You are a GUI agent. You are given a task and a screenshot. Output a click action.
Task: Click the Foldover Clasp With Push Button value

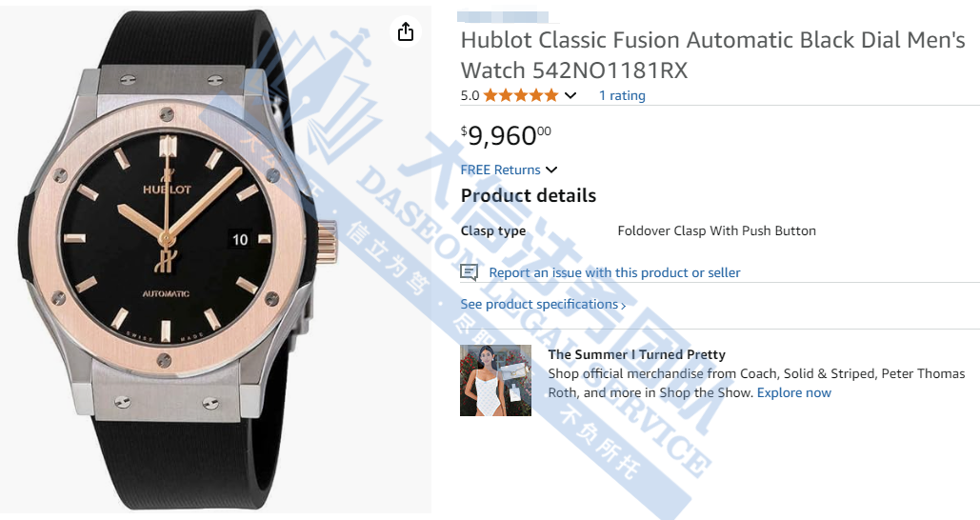[x=716, y=230]
